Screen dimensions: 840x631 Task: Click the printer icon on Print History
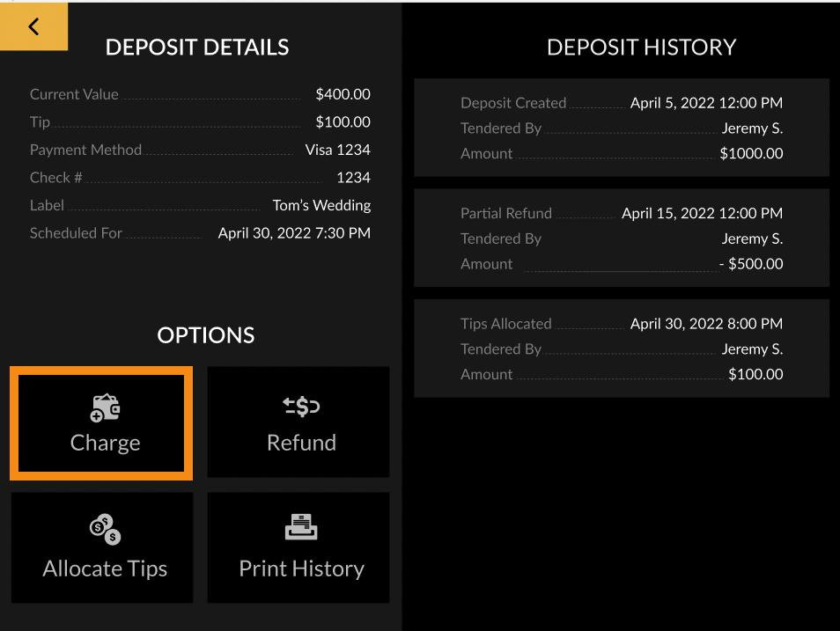(x=301, y=526)
